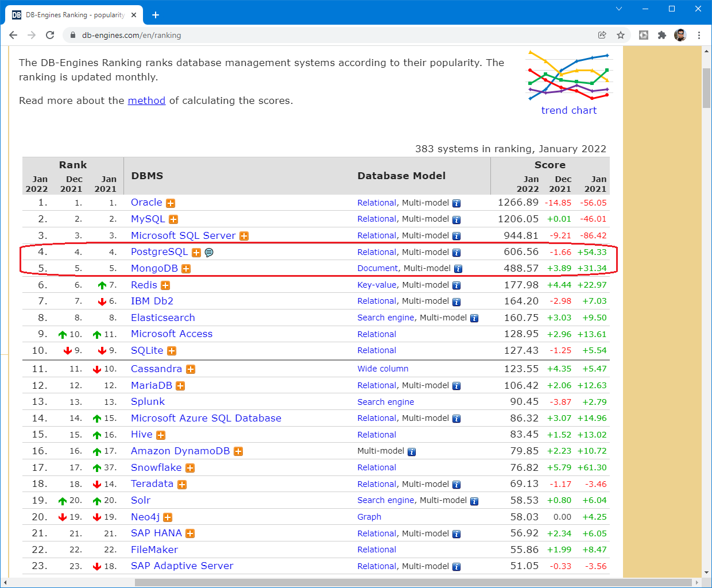This screenshot has width=712, height=588.
Task: Click the orange plus icon next to Oracle
Action: pos(171,203)
